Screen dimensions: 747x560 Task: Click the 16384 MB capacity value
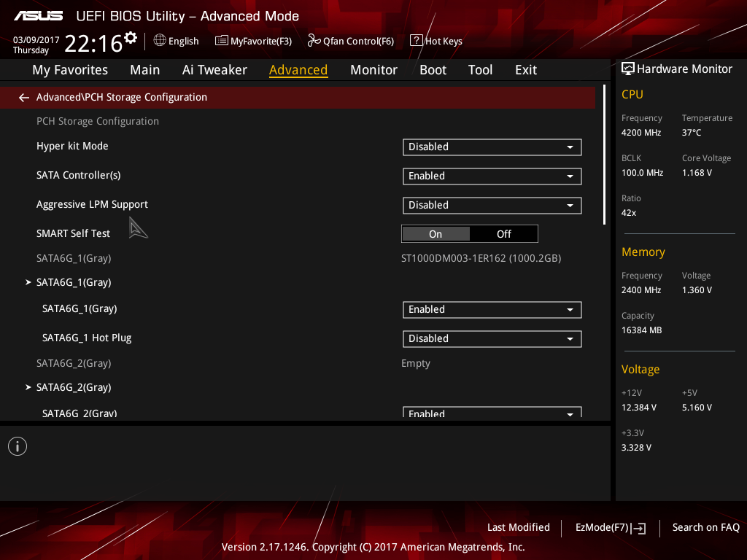coord(642,330)
